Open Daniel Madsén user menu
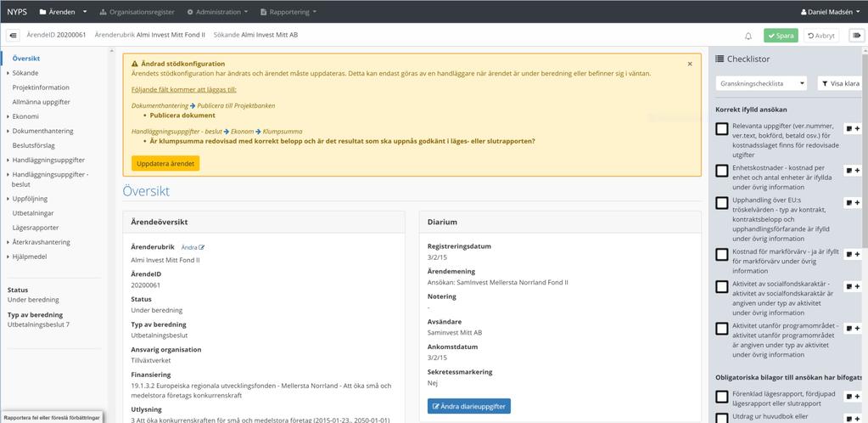 click(x=831, y=12)
